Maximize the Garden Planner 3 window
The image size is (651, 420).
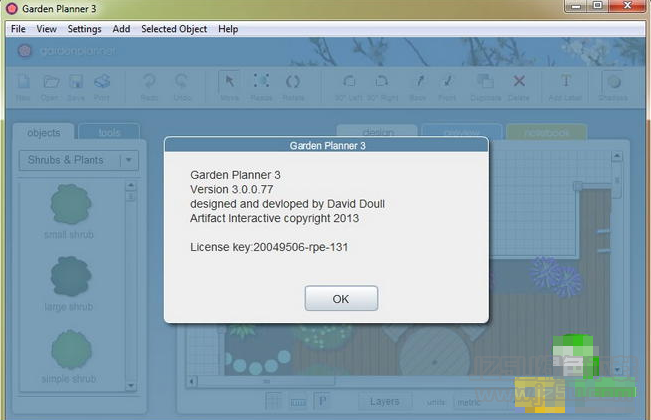pyautogui.click(x=597, y=6)
